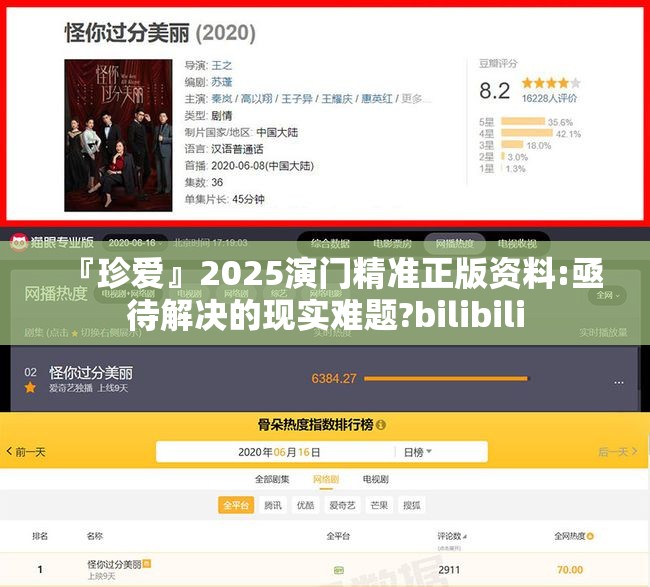Filter ranking by 芒果 platform
Viewport: 650px width, 587px height.
coord(379,505)
